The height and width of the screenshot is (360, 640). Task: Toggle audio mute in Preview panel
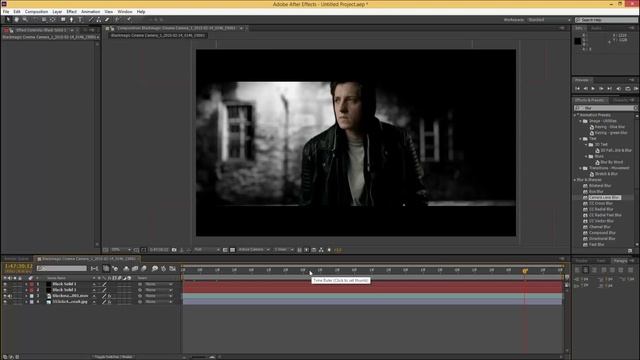tap(619, 89)
